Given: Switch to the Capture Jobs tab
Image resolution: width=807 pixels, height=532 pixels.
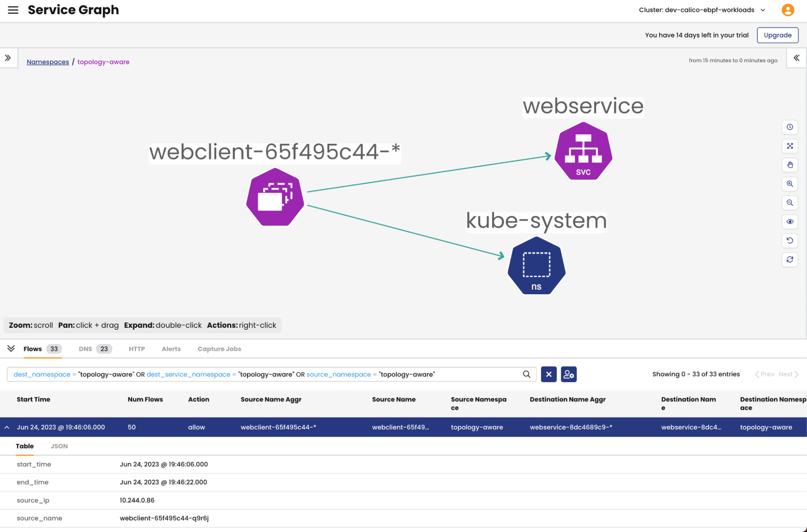Looking at the screenshot, I should pos(219,349).
